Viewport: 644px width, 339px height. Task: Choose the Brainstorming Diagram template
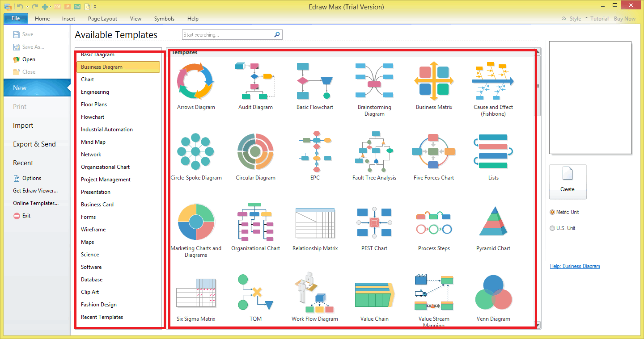coord(374,89)
